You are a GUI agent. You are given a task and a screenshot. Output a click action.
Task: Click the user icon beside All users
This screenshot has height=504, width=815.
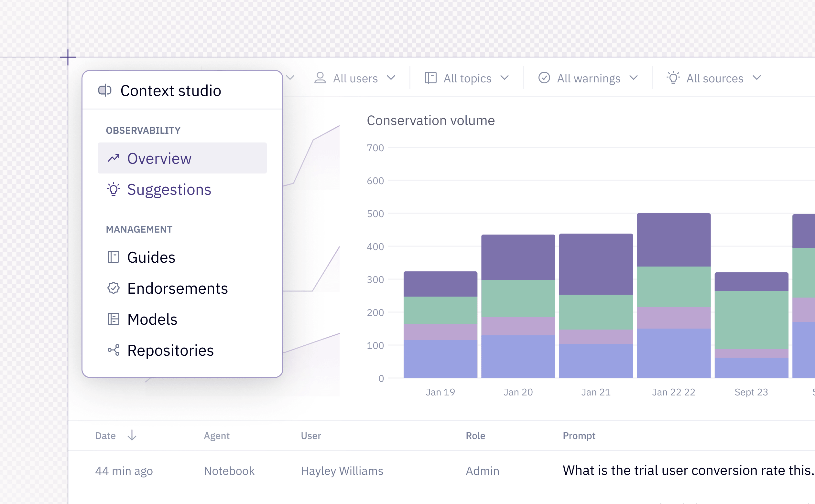click(320, 78)
